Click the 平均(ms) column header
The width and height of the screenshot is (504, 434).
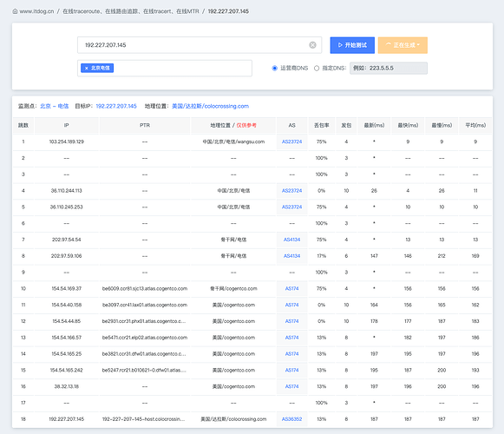(x=475, y=126)
